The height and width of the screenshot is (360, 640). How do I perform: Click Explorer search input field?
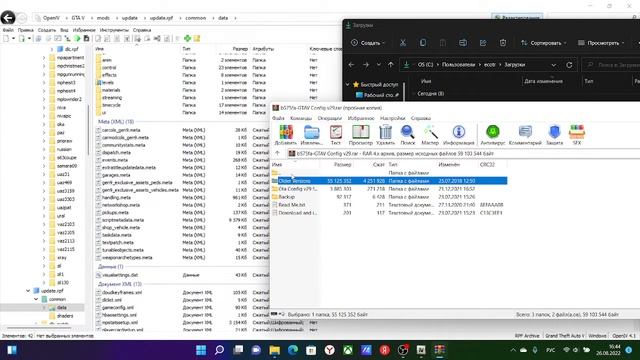(x=612, y=65)
